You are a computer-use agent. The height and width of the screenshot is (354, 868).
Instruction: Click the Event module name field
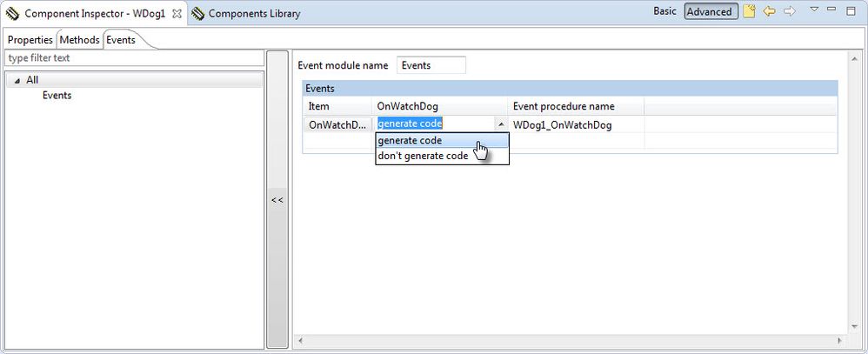click(431, 65)
